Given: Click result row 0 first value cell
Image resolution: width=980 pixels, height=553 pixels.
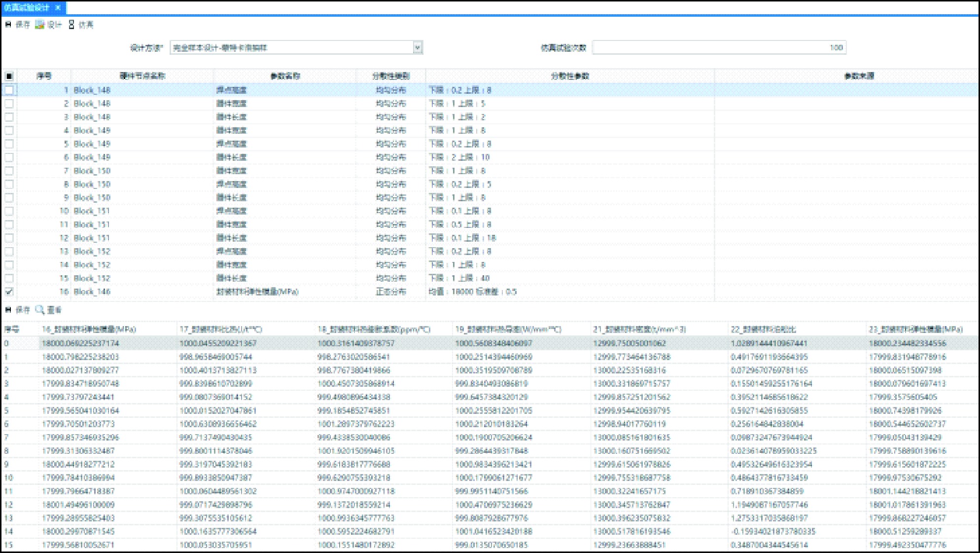Looking at the screenshot, I should 80,343.
